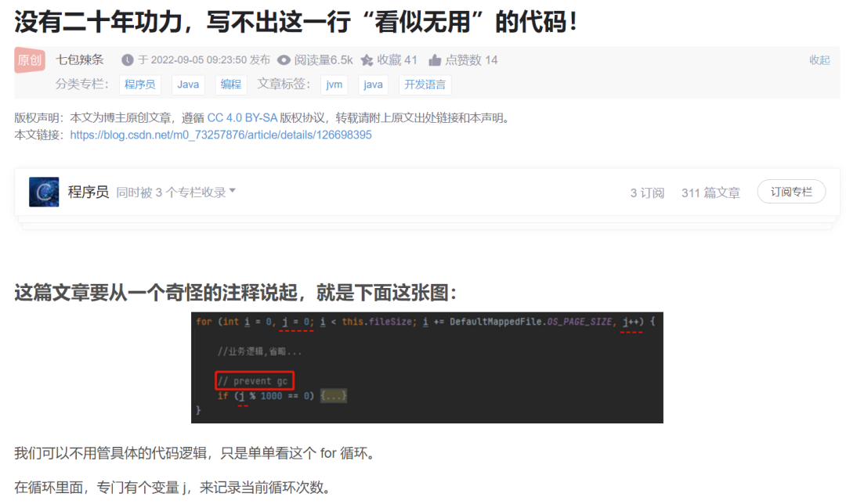
Task: Open author 七包辣条 profile
Action: pyautogui.click(x=80, y=59)
